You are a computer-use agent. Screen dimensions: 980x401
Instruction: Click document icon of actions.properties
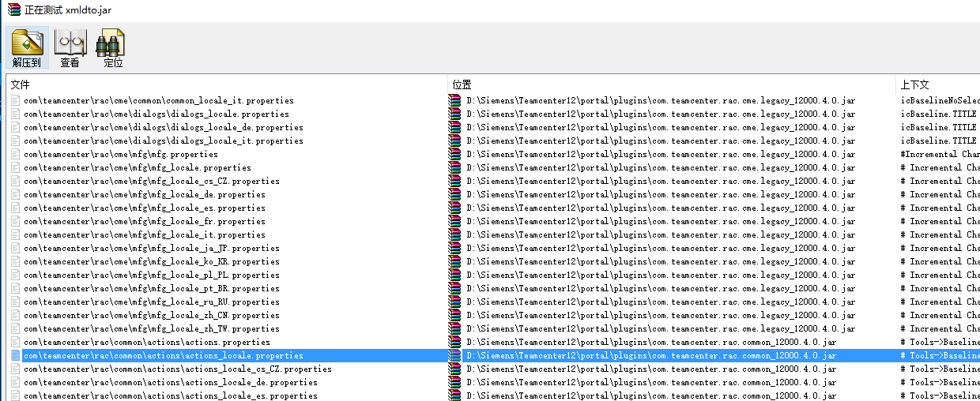pyautogui.click(x=15, y=342)
